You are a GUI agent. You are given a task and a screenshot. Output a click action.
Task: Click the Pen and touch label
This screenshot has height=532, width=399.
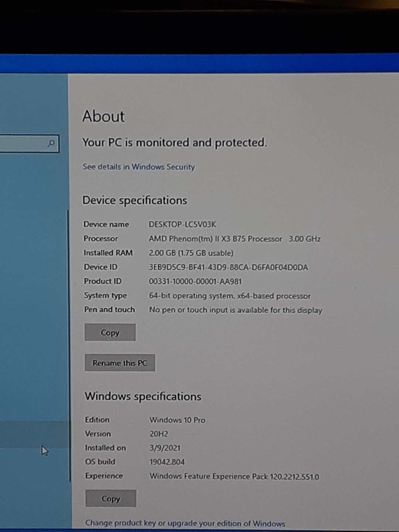(109, 310)
